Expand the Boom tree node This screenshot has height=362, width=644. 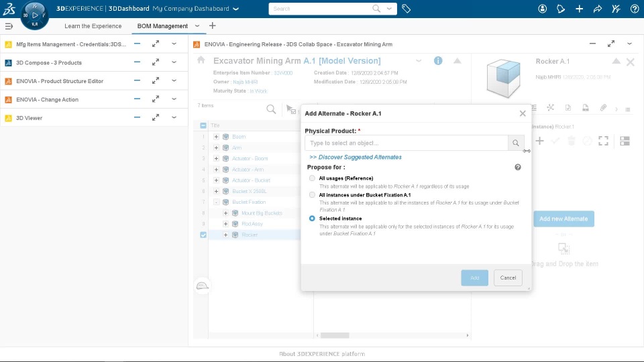216,137
